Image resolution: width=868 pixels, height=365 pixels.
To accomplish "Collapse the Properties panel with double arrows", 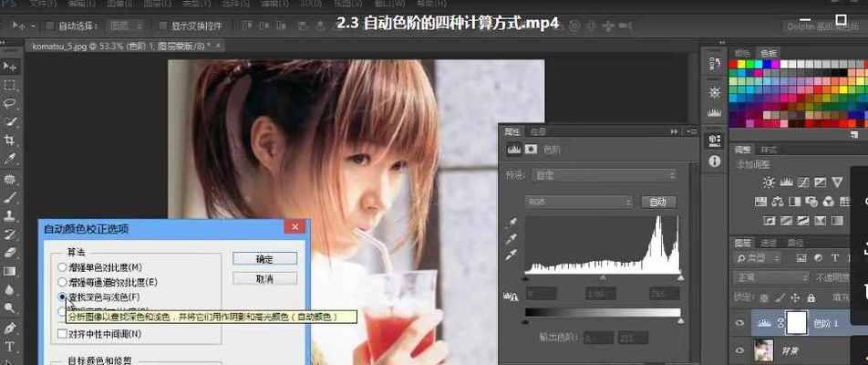I will coord(675,131).
